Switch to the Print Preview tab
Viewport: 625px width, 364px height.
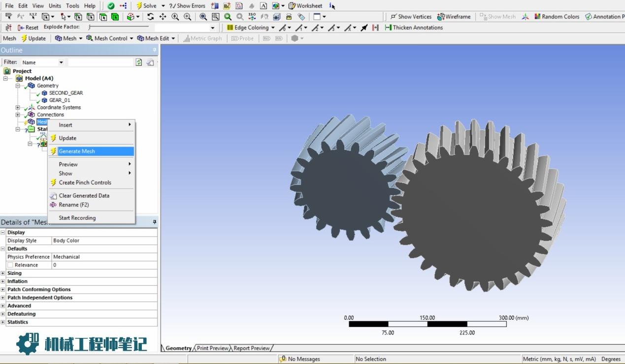pyautogui.click(x=213, y=348)
